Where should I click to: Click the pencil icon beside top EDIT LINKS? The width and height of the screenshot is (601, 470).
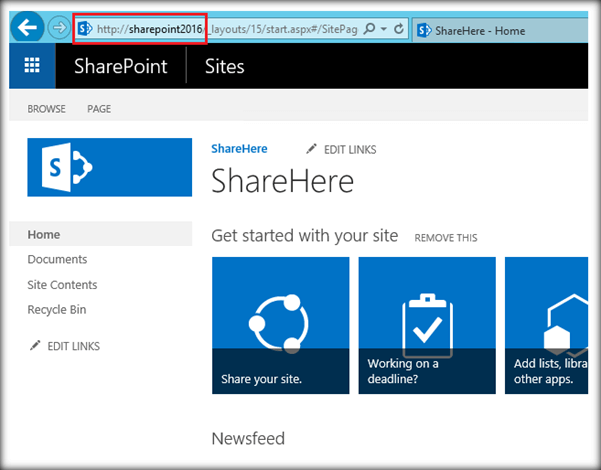coord(311,149)
